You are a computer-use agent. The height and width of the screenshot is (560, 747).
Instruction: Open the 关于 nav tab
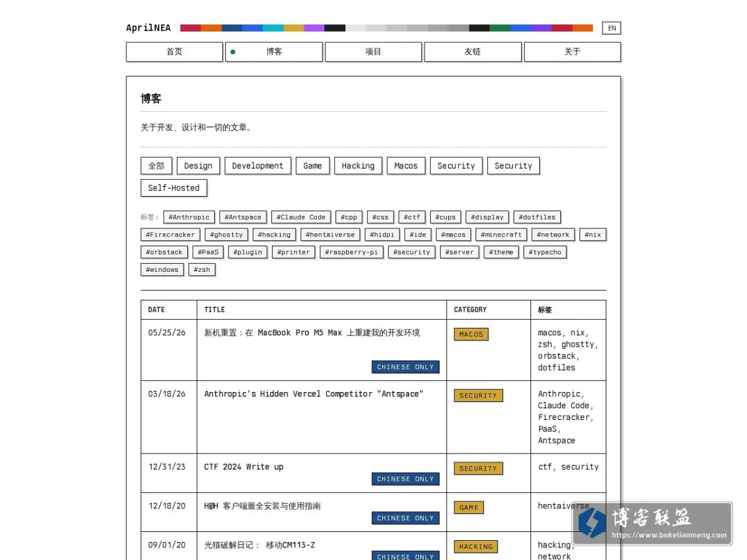(572, 52)
